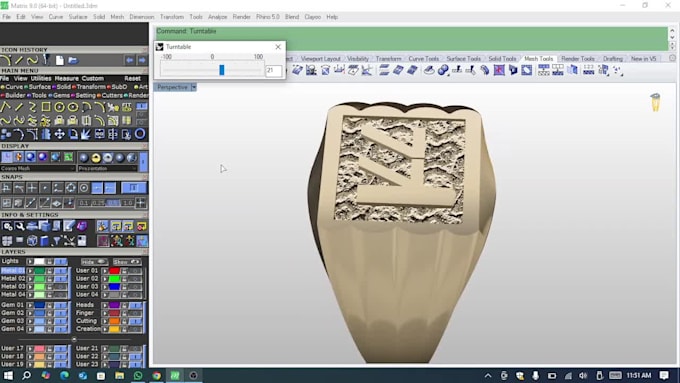
Task: Toggle Metal 01 layer visibility
Action: click(61, 271)
